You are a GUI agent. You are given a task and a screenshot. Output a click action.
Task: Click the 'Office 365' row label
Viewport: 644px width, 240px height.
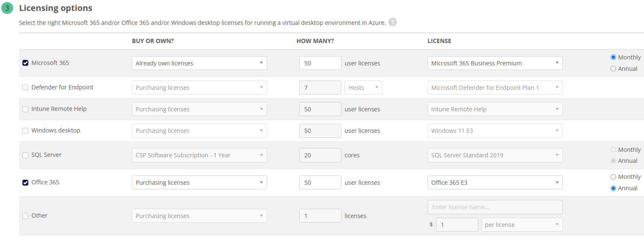(45, 182)
